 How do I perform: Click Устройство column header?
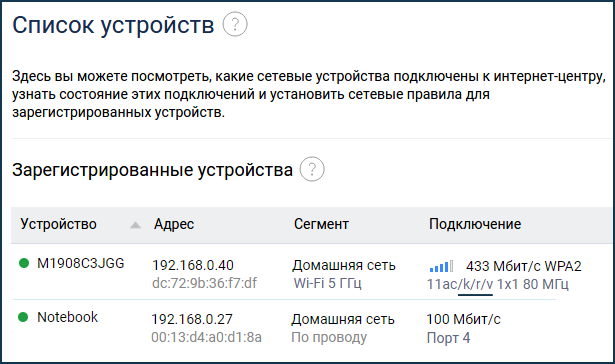coord(58,224)
